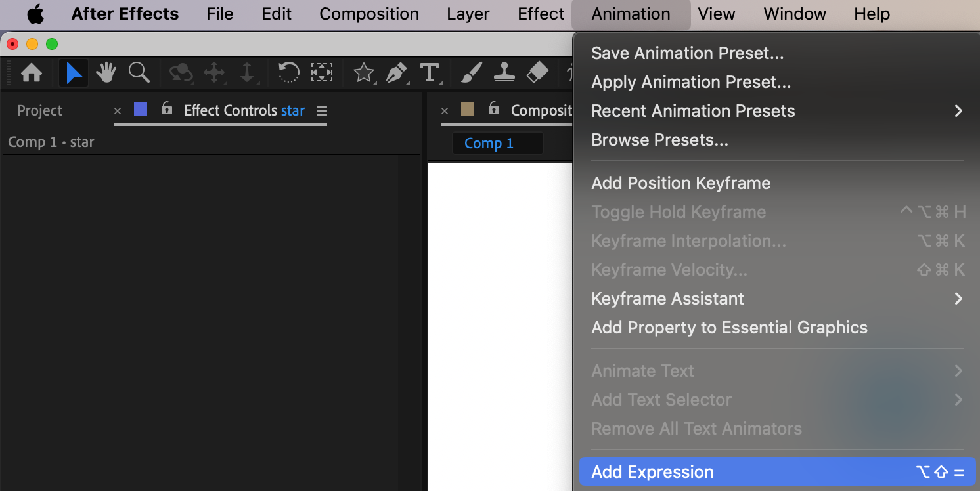
Task: Select the Pen tool
Action: (397, 73)
